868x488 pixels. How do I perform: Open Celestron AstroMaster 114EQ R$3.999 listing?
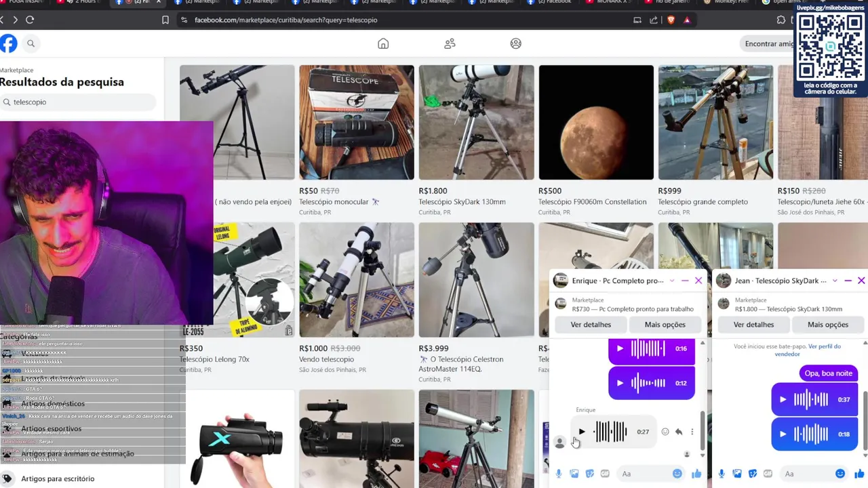(x=476, y=280)
